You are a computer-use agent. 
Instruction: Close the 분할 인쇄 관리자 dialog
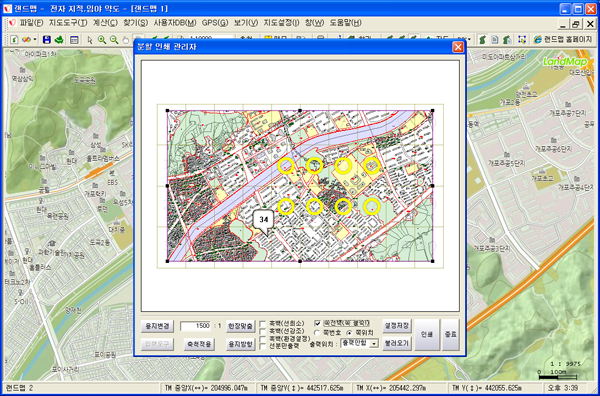tap(458, 47)
